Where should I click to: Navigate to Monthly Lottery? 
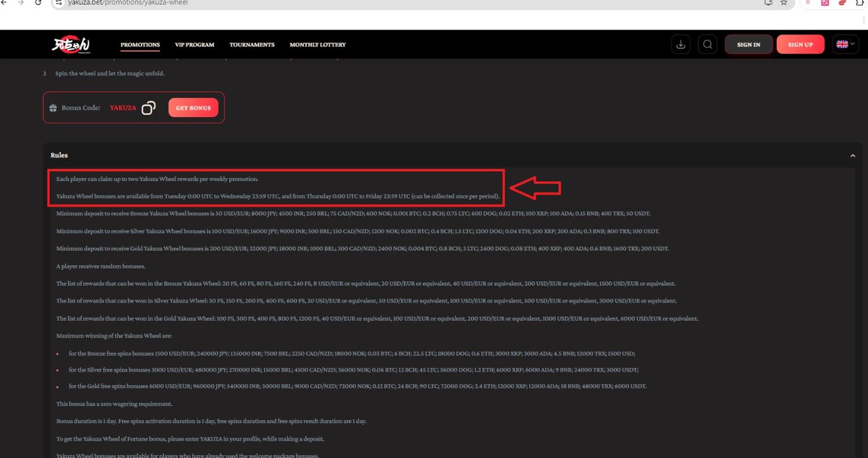tap(318, 45)
